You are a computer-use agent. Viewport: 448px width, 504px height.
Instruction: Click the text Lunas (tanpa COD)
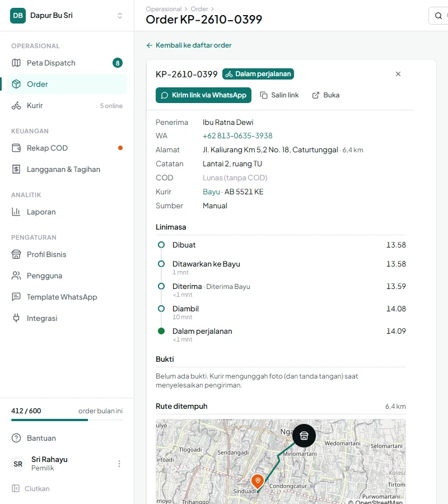(x=235, y=178)
